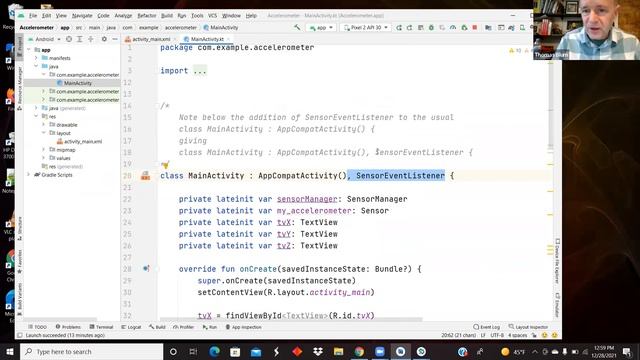Click the Debug app bug icon

coord(431,27)
